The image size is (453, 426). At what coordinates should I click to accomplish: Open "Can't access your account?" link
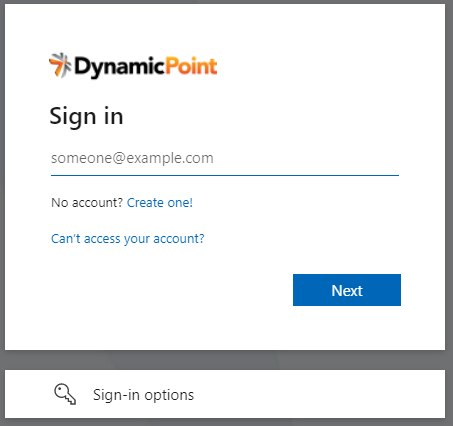(128, 239)
